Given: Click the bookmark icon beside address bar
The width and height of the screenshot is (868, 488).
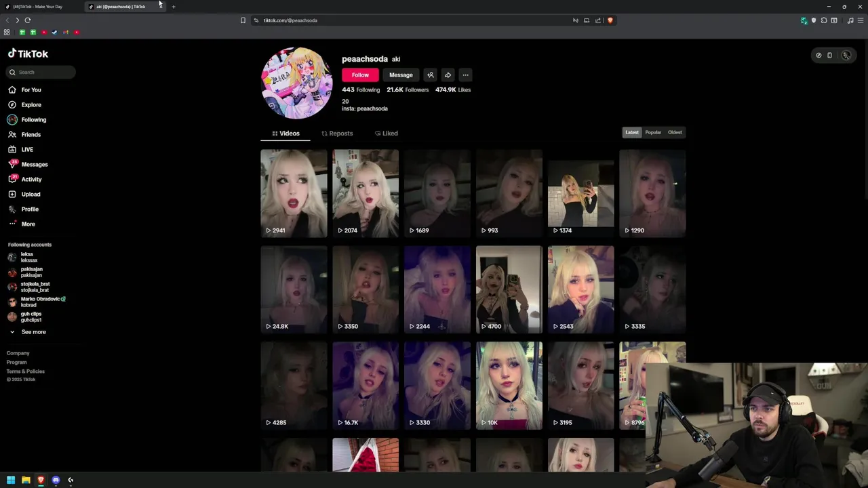Looking at the screenshot, I should (x=243, y=20).
